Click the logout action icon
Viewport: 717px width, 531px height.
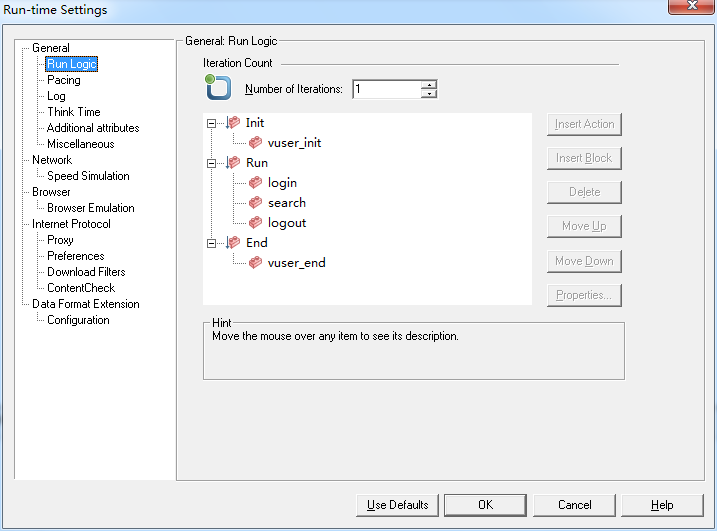(255, 223)
